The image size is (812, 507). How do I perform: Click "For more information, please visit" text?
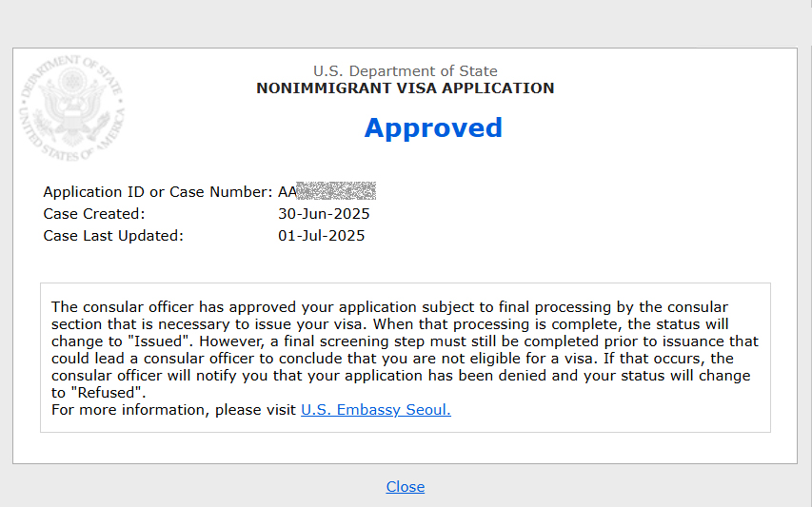click(x=173, y=410)
